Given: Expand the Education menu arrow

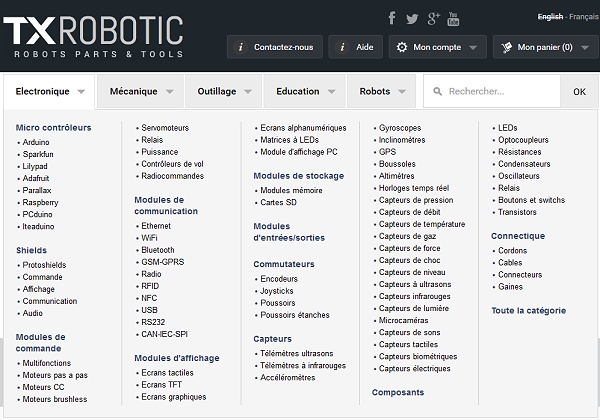Looking at the screenshot, I should click(331, 92).
